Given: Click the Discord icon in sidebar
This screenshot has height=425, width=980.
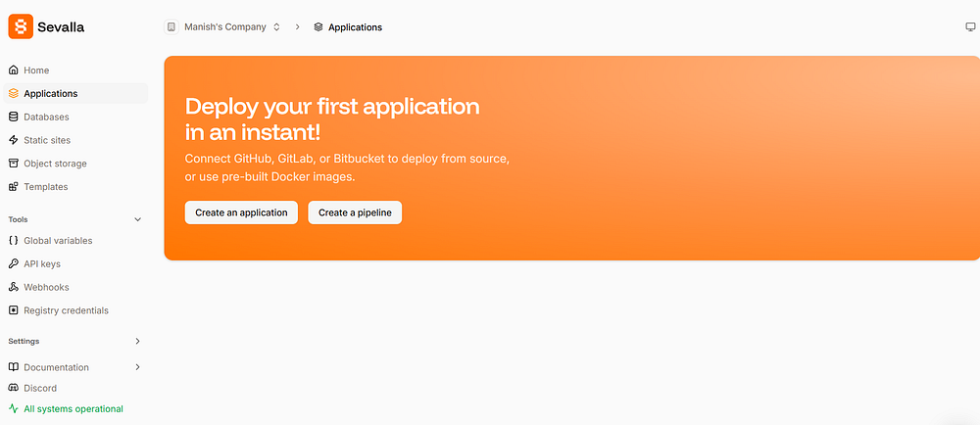Looking at the screenshot, I should click(14, 388).
